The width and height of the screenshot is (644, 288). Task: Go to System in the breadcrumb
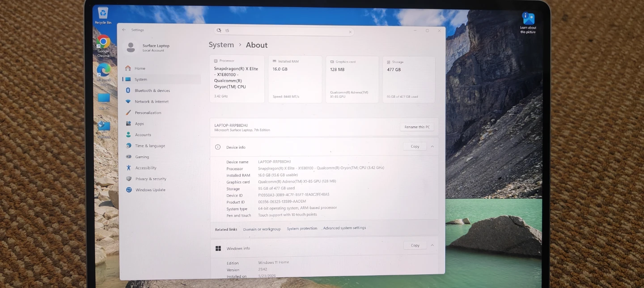pos(221,45)
